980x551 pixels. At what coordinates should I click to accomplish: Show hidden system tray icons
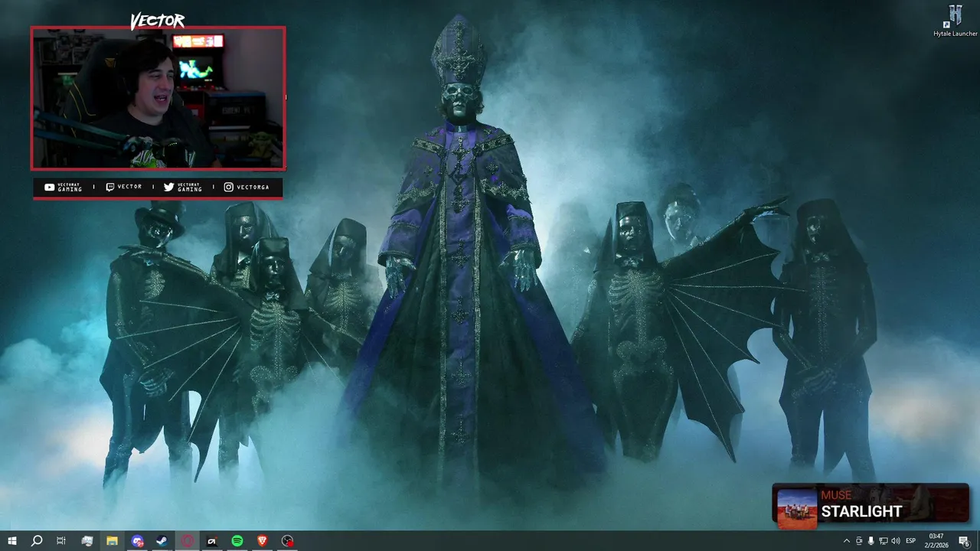847,541
